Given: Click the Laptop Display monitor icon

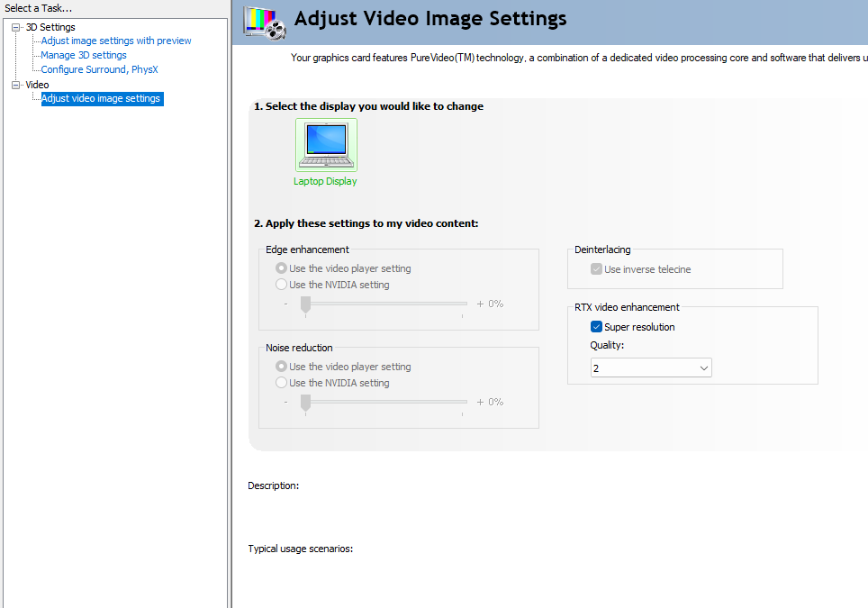Looking at the screenshot, I should (326, 144).
